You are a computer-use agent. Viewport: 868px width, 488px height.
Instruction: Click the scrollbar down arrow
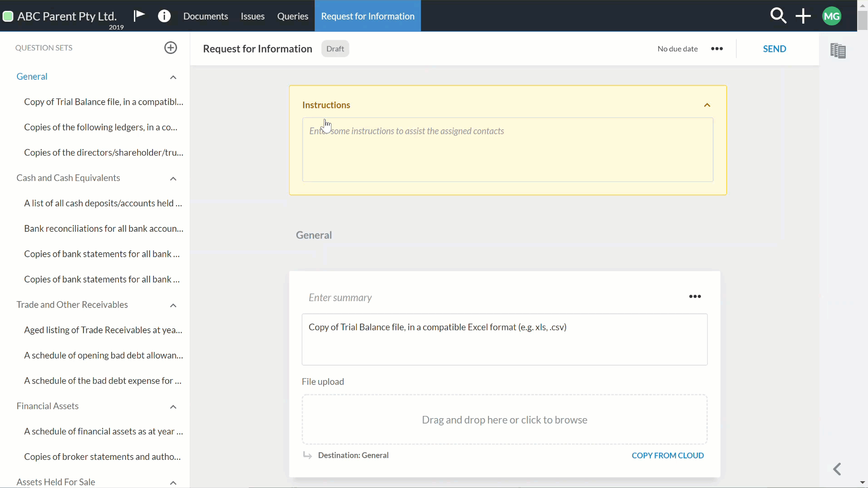[x=863, y=483]
